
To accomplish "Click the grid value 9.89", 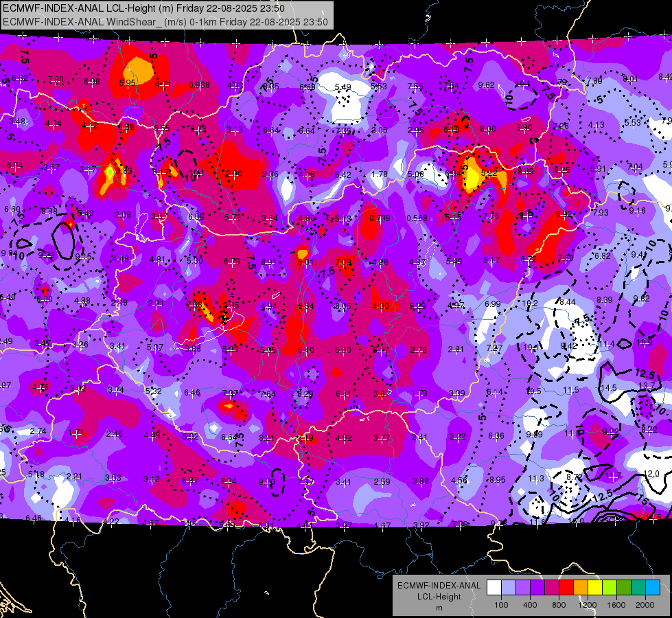I will 535,435.
